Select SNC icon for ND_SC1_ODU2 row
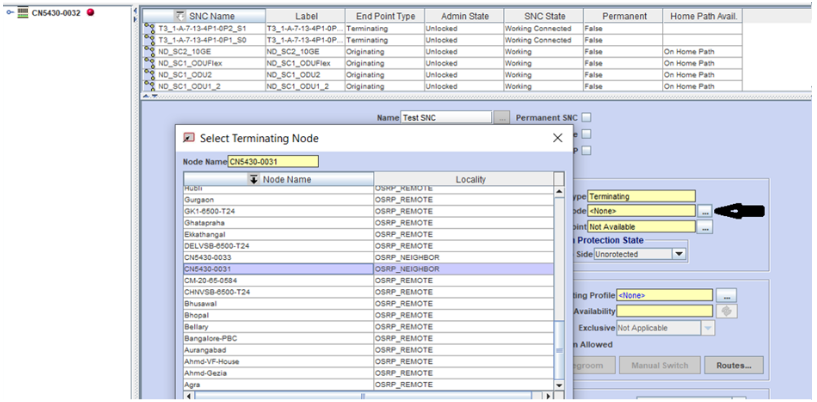817x402 pixels. pyautogui.click(x=150, y=74)
